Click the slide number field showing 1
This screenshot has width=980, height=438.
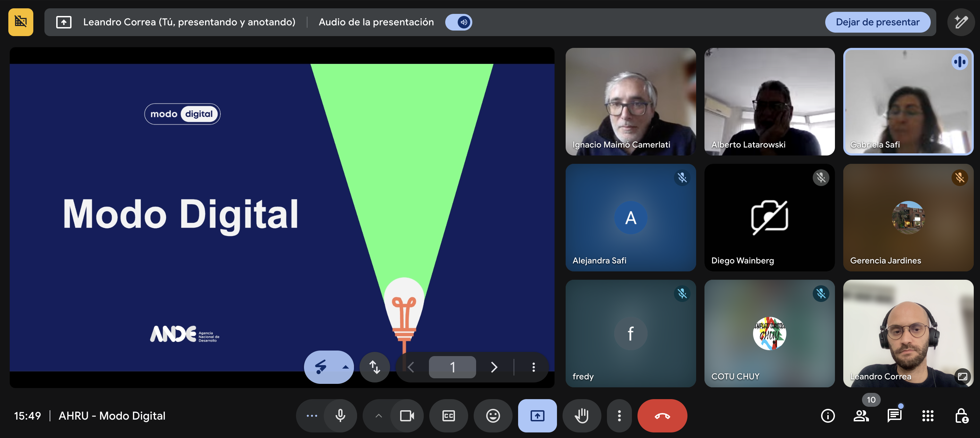tap(452, 367)
